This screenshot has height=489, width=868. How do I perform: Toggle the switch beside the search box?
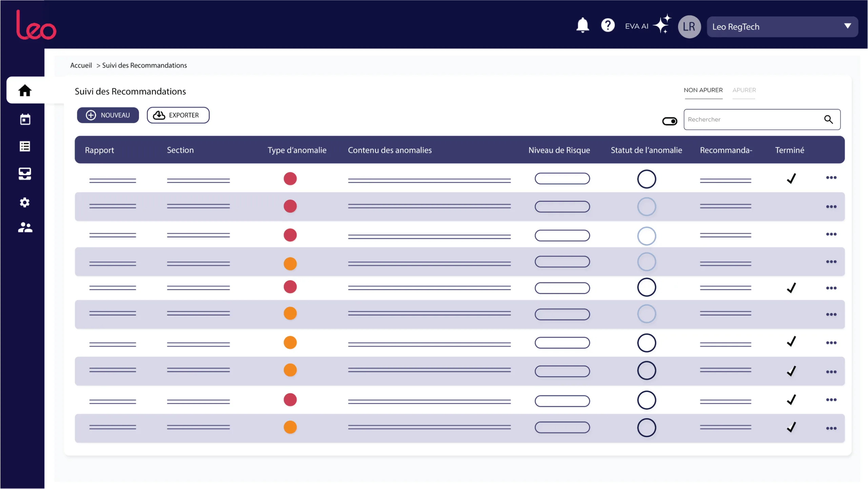tap(670, 121)
